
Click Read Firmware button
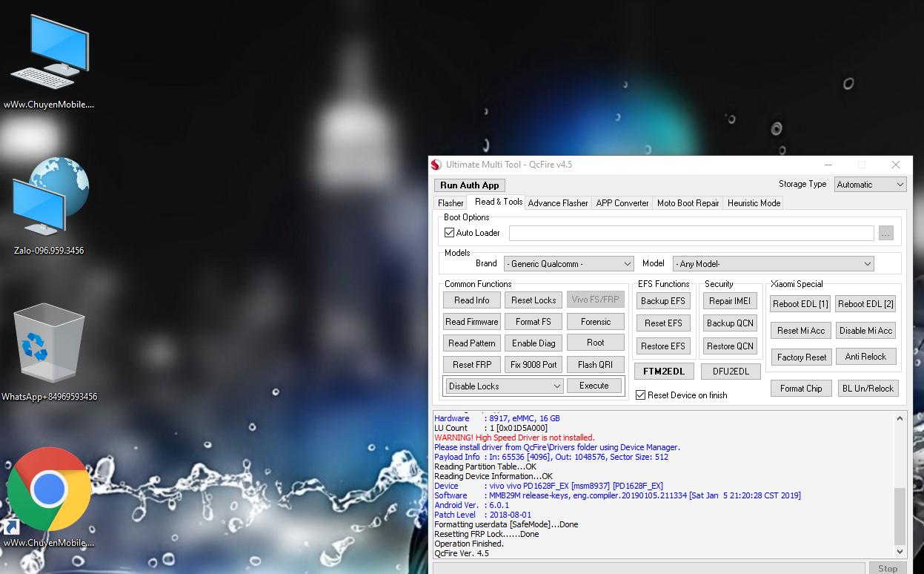[472, 322]
